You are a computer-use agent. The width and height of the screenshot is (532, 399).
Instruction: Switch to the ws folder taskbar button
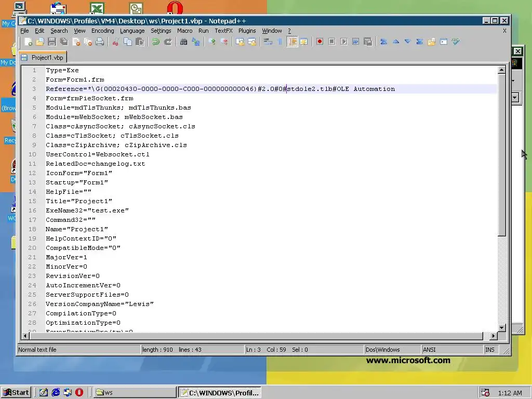(135, 393)
